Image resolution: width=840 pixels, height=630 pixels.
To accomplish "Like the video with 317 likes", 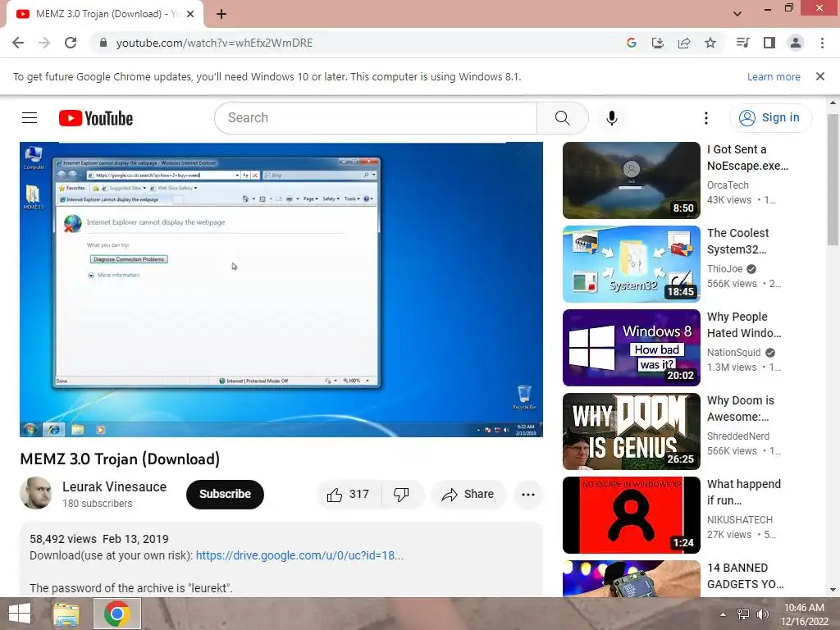I will pos(349,494).
